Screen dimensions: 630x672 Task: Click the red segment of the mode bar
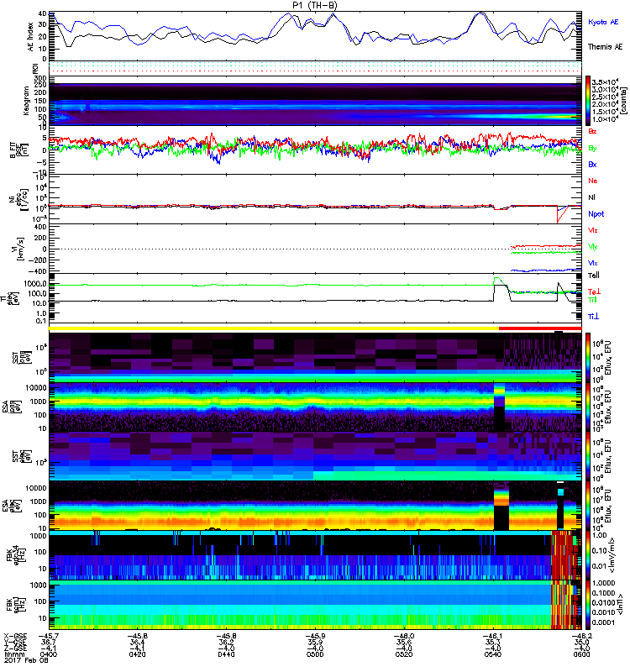point(540,328)
